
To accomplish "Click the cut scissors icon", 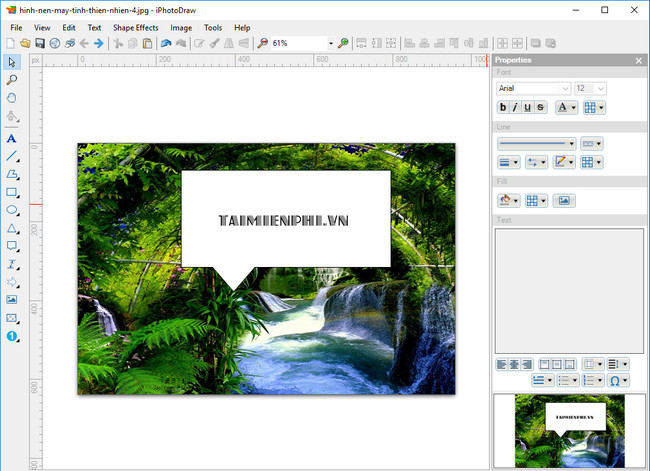I will tap(118, 43).
